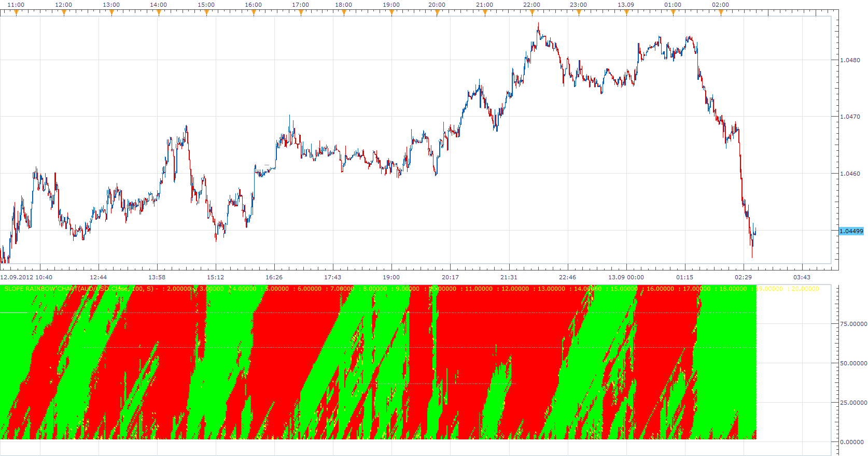The image size is (868, 456).
Task: Click the 1.0460 price axis label
Action: [850, 174]
